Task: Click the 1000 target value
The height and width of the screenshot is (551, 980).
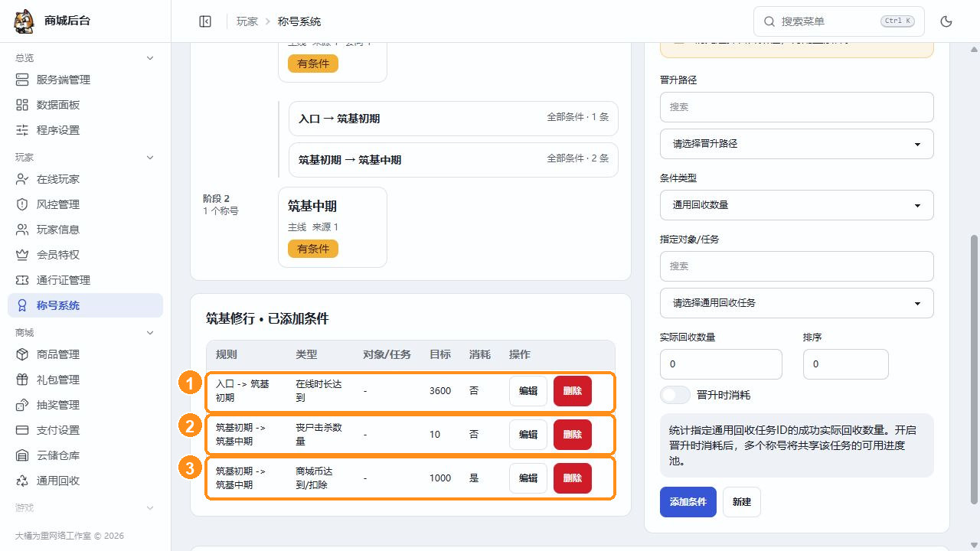Action: [440, 478]
